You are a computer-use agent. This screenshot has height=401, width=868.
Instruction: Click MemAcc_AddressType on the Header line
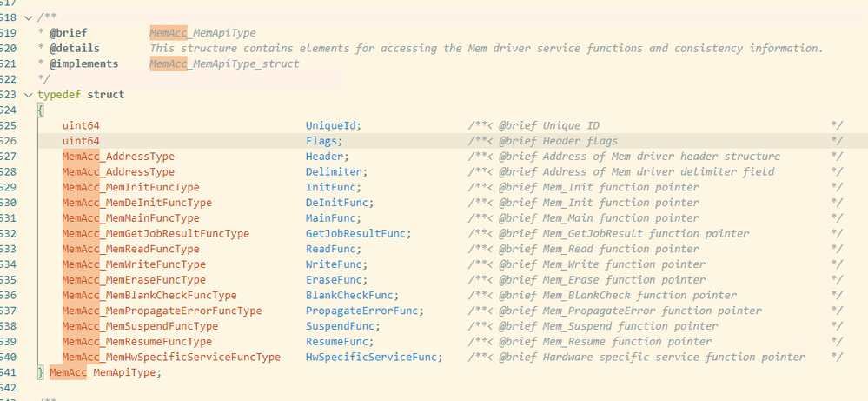coord(118,157)
